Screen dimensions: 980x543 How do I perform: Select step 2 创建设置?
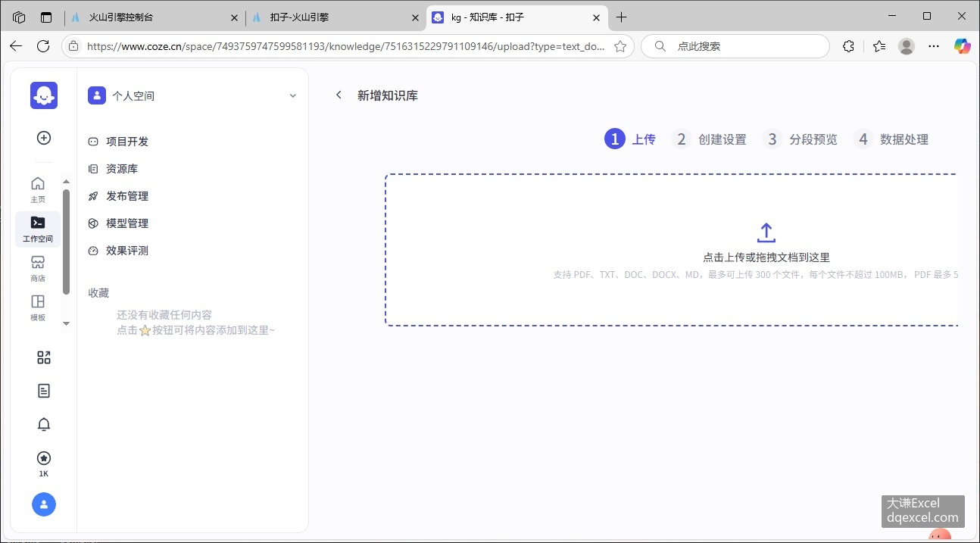709,139
